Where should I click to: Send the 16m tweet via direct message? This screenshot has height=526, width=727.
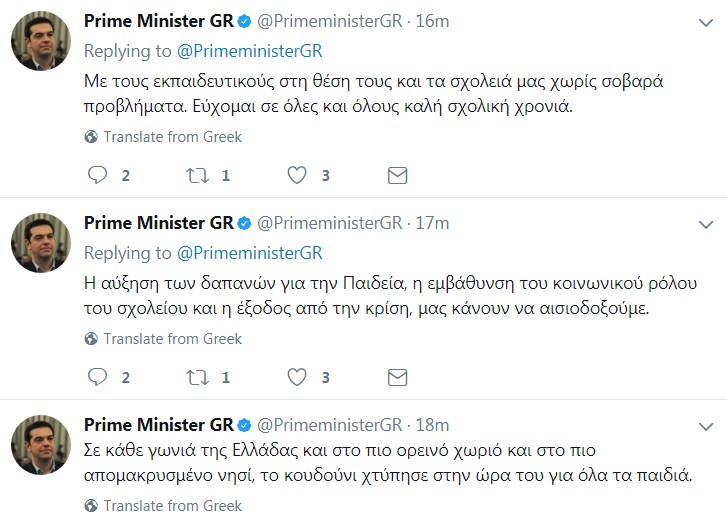397,175
